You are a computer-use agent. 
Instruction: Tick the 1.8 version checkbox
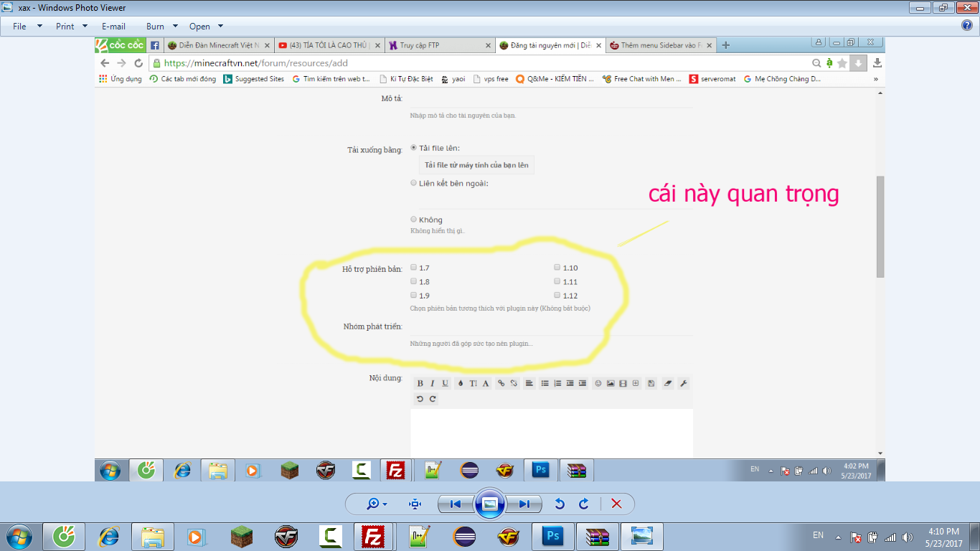(413, 281)
